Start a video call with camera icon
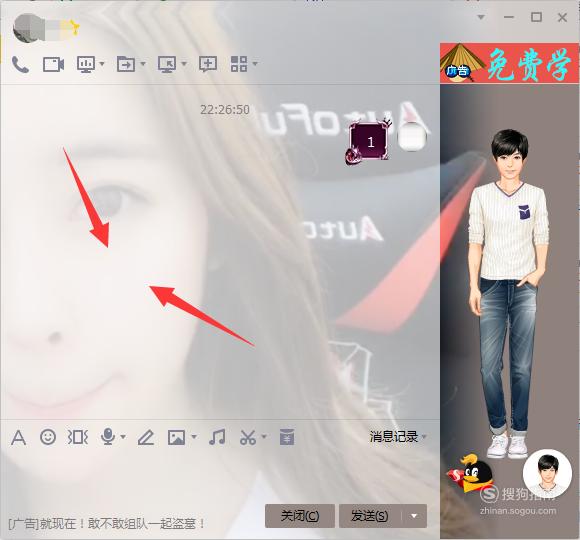580x540 pixels. [54, 64]
